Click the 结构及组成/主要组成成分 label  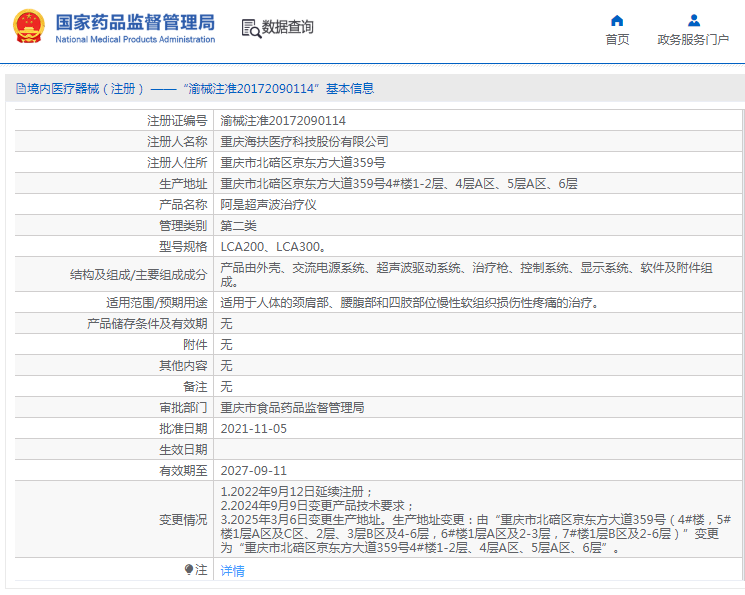tap(138, 275)
